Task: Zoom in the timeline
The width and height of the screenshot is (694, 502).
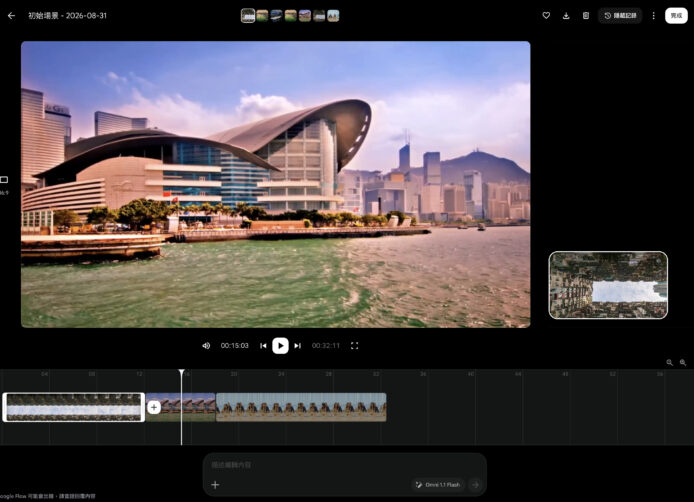Action: 683,363
